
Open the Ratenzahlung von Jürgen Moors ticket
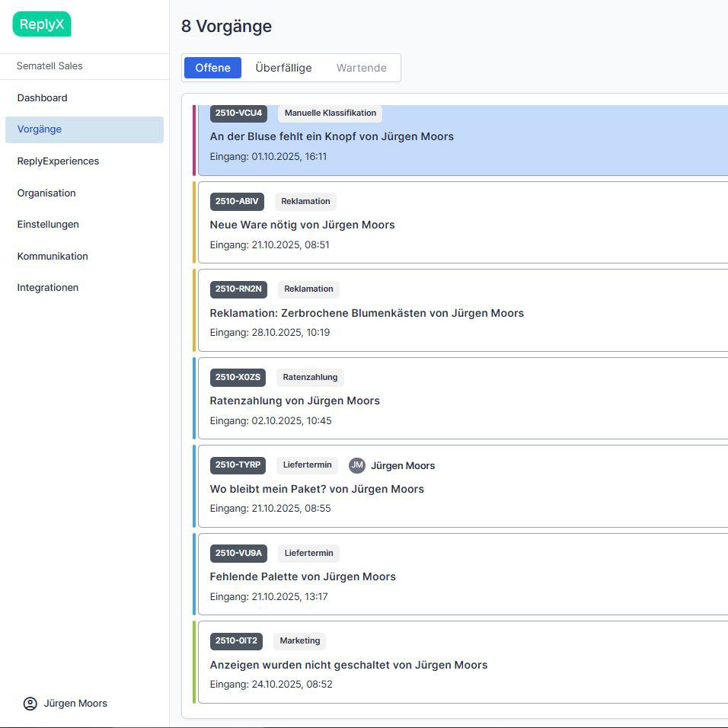(x=294, y=401)
